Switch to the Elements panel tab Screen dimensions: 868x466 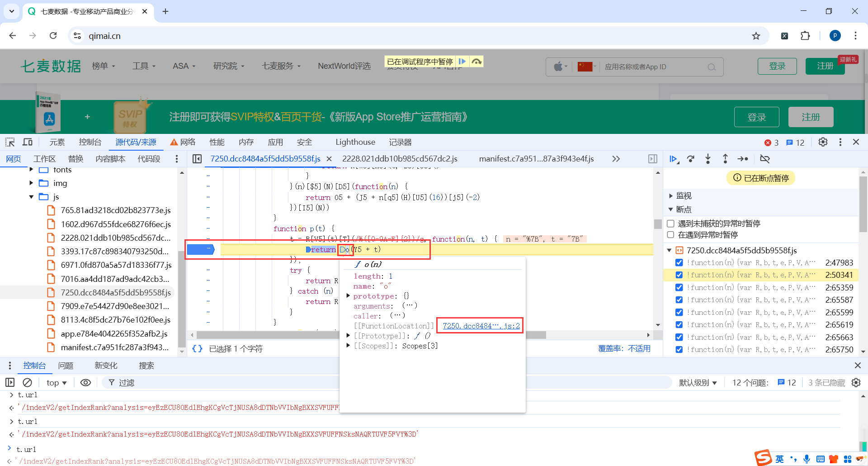click(57, 142)
